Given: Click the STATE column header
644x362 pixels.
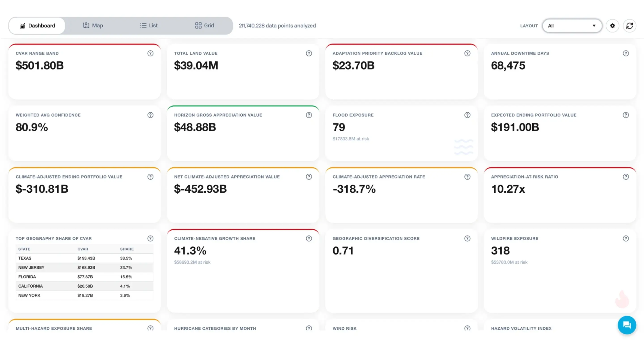Looking at the screenshot, I should pyautogui.click(x=24, y=249).
